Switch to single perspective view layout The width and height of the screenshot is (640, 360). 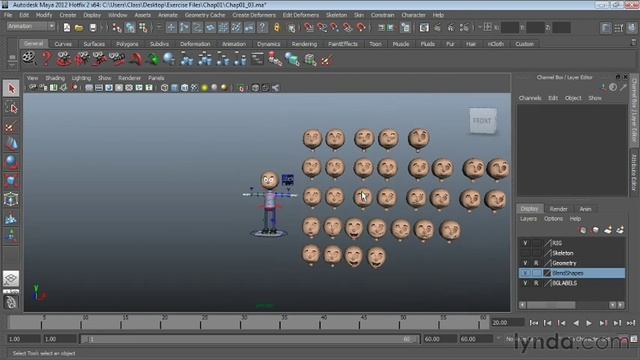coord(11,279)
